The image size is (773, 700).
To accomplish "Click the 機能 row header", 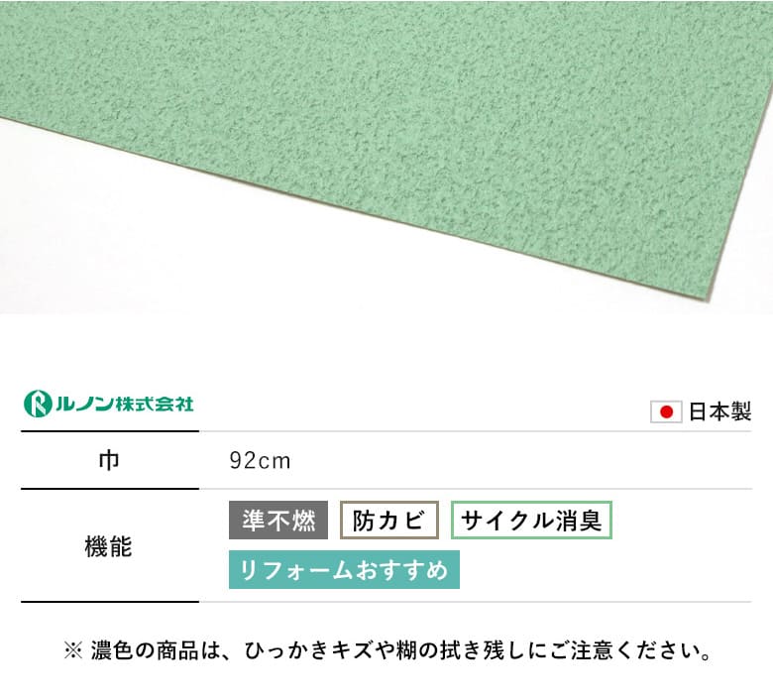I will (x=109, y=546).
